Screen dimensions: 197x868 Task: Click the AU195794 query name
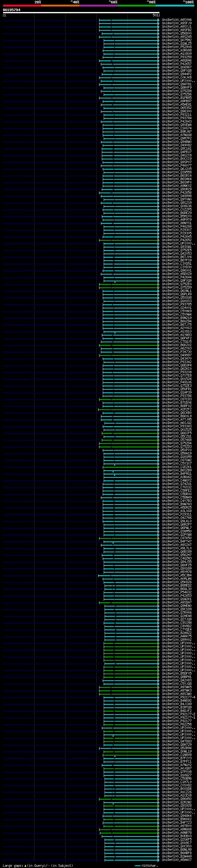pyautogui.click(x=11, y=10)
